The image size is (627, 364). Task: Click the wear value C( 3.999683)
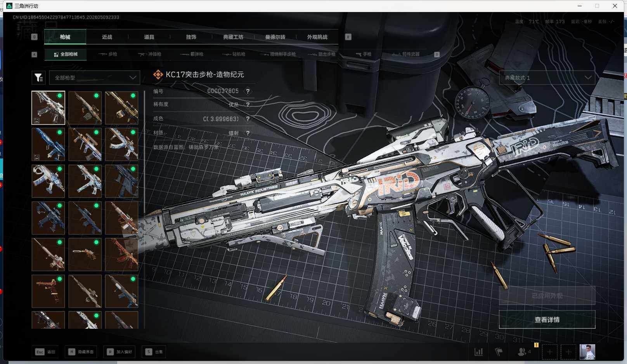[221, 119]
